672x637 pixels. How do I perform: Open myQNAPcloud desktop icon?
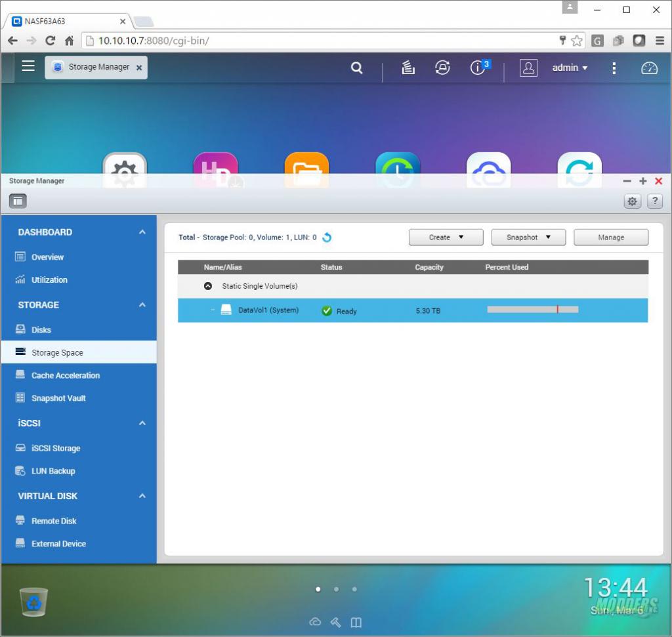pyautogui.click(x=488, y=171)
